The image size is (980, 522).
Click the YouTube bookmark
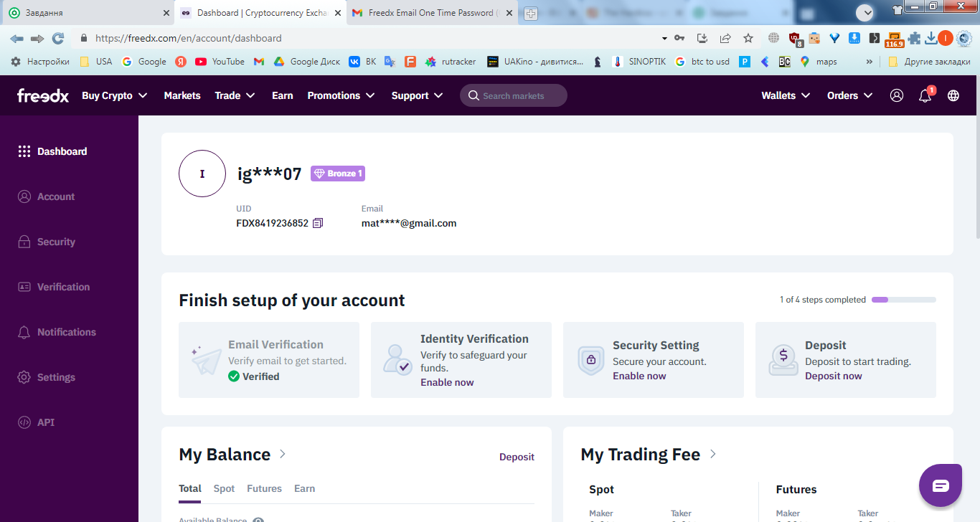pos(220,62)
